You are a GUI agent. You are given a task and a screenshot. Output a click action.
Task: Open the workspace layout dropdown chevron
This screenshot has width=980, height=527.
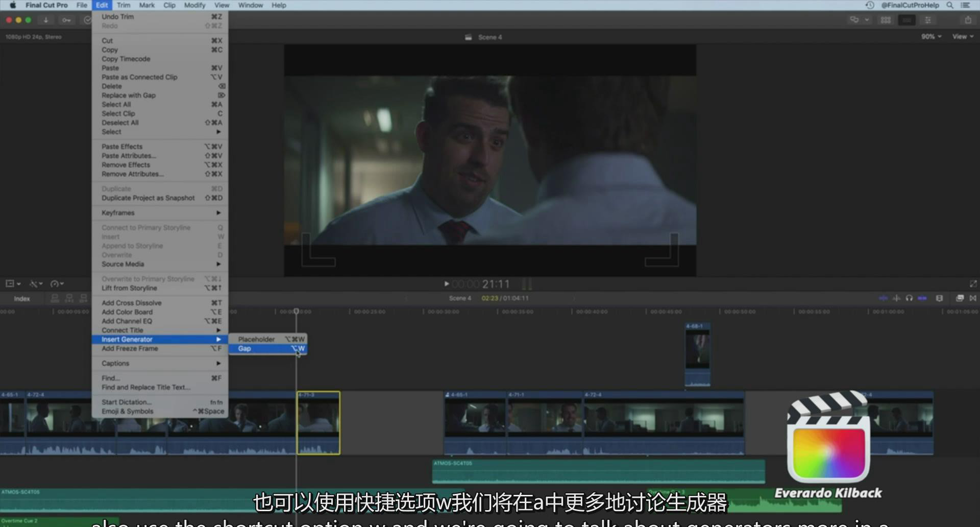click(867, 20)
